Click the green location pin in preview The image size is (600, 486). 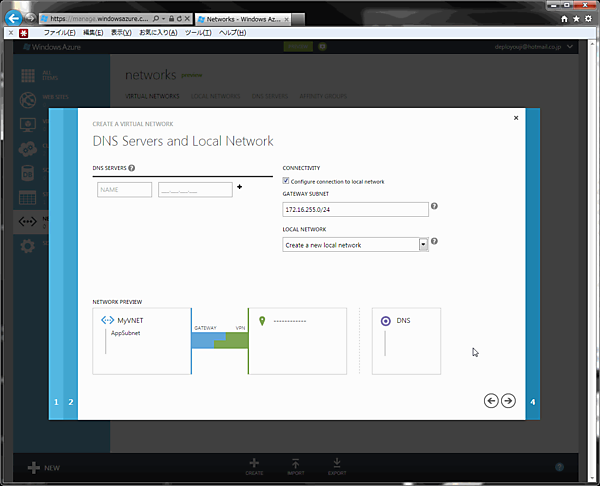tap(262, 321)
